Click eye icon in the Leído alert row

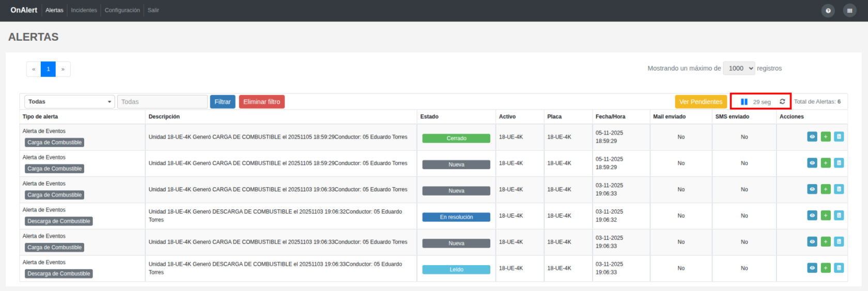[x=812, y=268]
